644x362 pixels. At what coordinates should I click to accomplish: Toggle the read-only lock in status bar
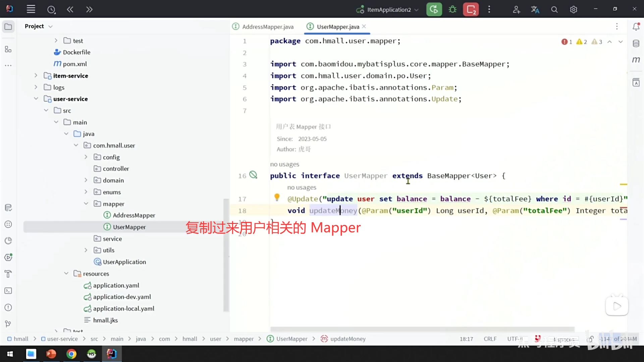point(591,339)
